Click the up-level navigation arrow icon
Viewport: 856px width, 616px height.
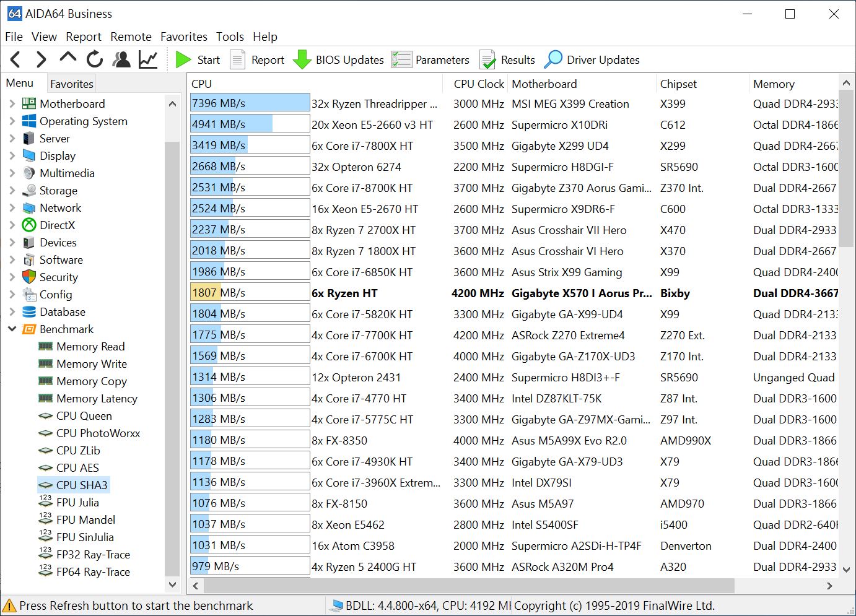click(68, 58)
